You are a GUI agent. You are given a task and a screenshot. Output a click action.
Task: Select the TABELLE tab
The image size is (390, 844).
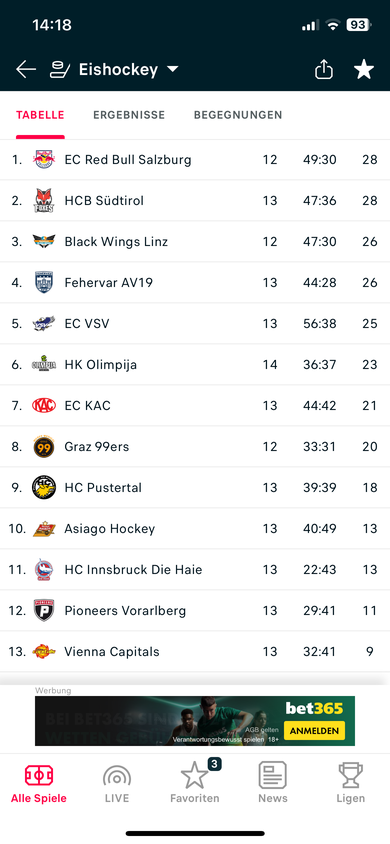pos(40,115)
